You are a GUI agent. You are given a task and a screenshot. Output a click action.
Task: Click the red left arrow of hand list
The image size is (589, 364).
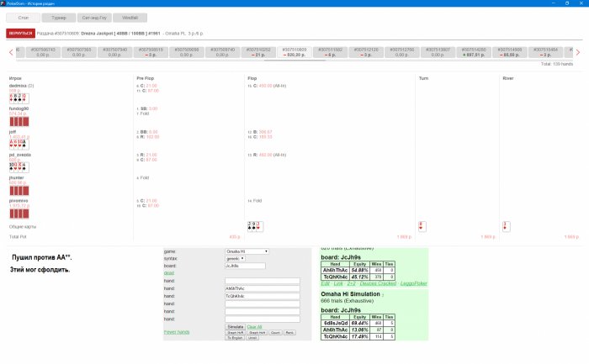pyautogui.click(x=11, y=52)
